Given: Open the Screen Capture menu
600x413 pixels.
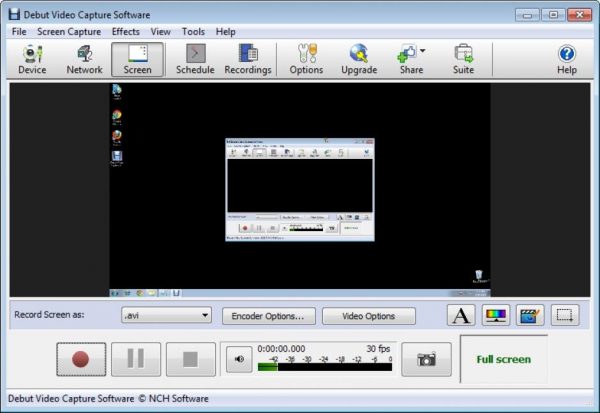Looking at the screenshot, I should pyautogui.click(x=69, y=32).
